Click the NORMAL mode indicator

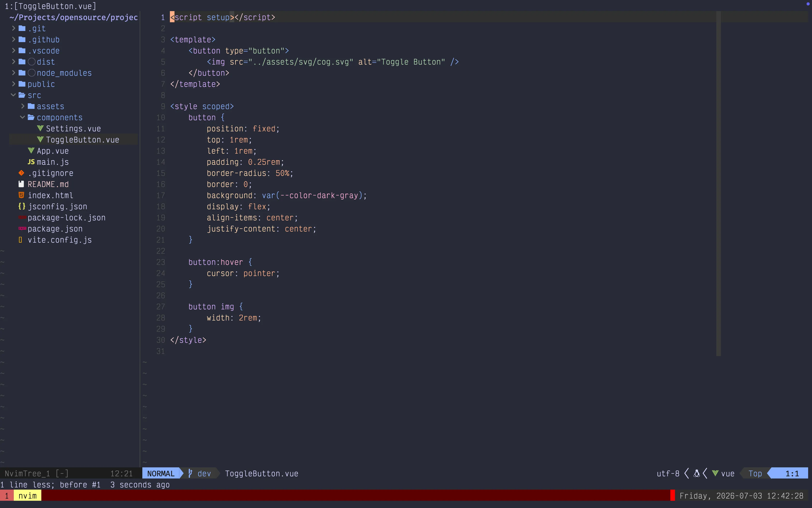161,473
